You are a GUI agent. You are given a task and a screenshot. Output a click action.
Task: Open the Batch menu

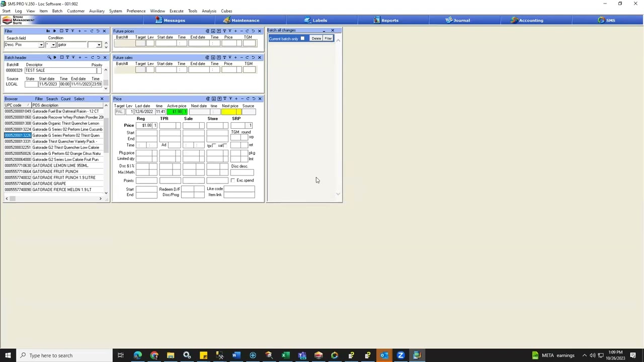(x=57, y=11)
